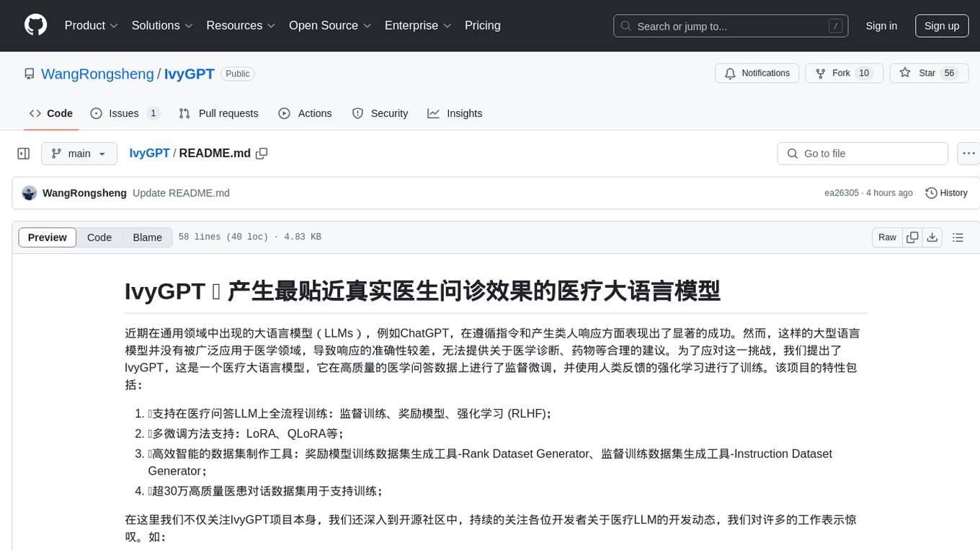Download the raw file
The image size is (980, 551).
(x=932, y=237)
